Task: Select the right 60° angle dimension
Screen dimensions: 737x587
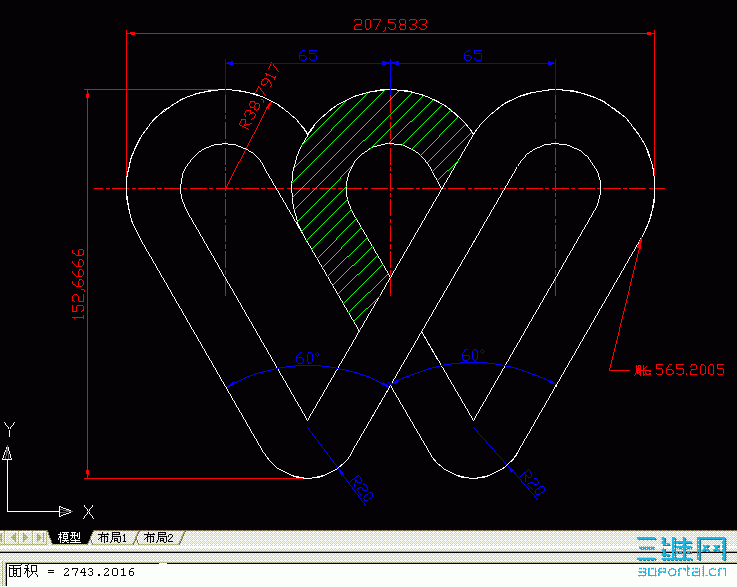Action: pyautogui.click(x=473, y=354)
